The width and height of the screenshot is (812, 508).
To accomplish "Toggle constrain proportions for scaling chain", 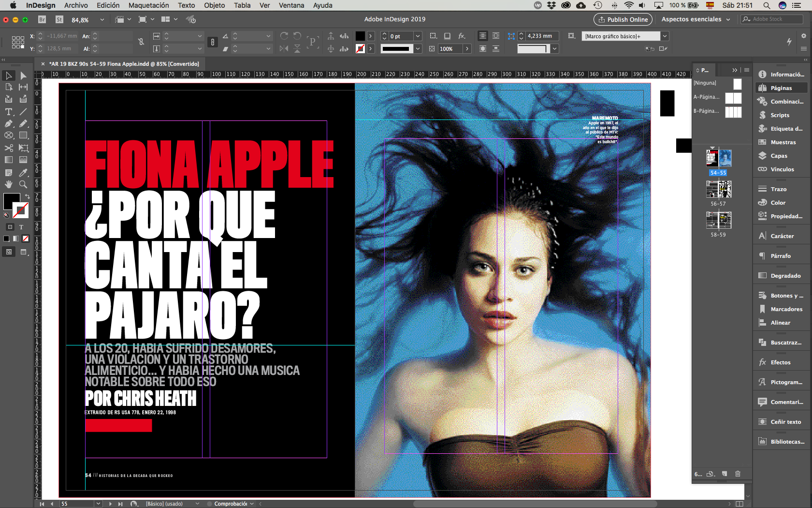I will 212,42.
